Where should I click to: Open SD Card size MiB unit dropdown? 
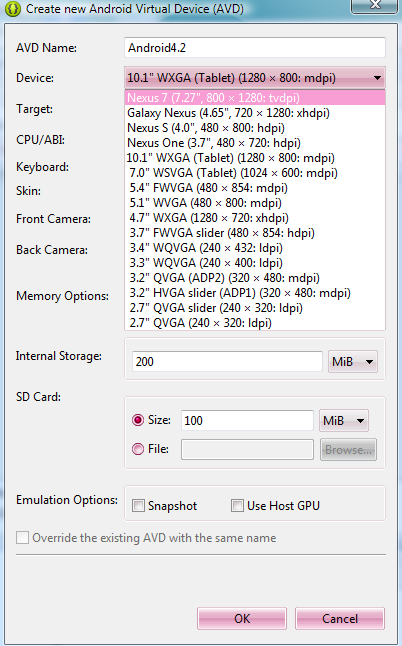(344, 421)
